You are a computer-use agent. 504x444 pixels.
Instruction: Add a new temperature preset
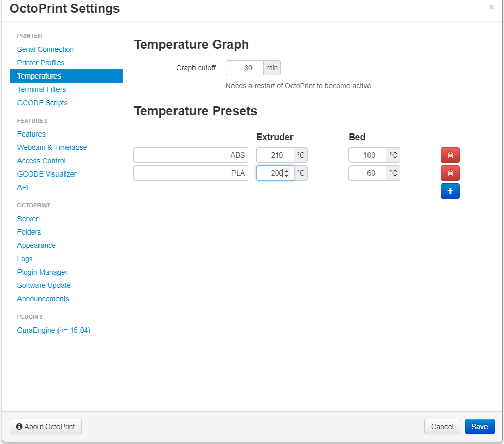(x=450, y=191)
